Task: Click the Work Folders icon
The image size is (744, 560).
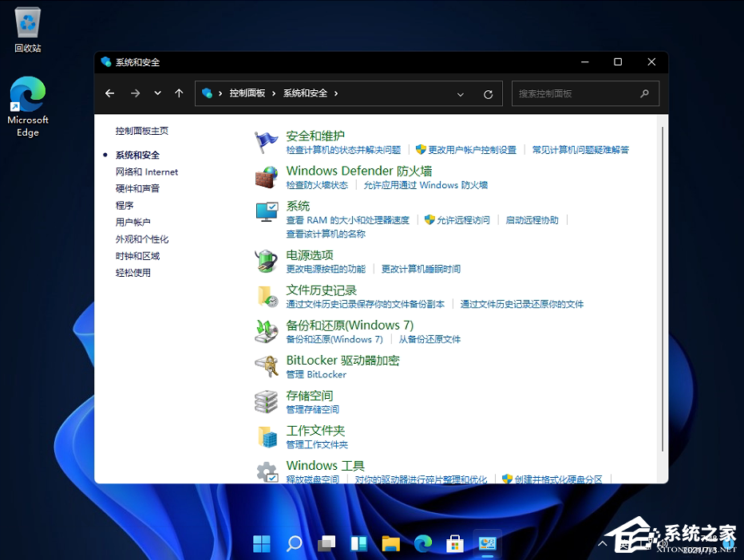Action: 268,436
